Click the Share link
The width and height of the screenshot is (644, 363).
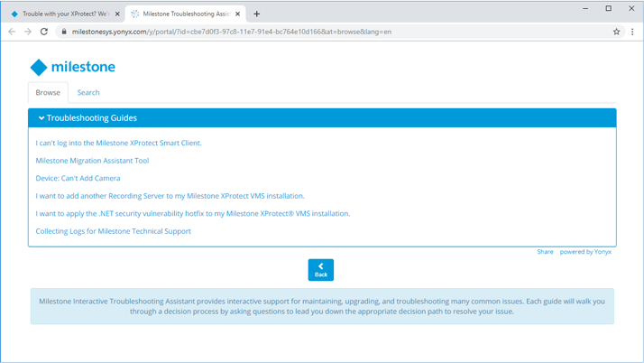(545, 252)
